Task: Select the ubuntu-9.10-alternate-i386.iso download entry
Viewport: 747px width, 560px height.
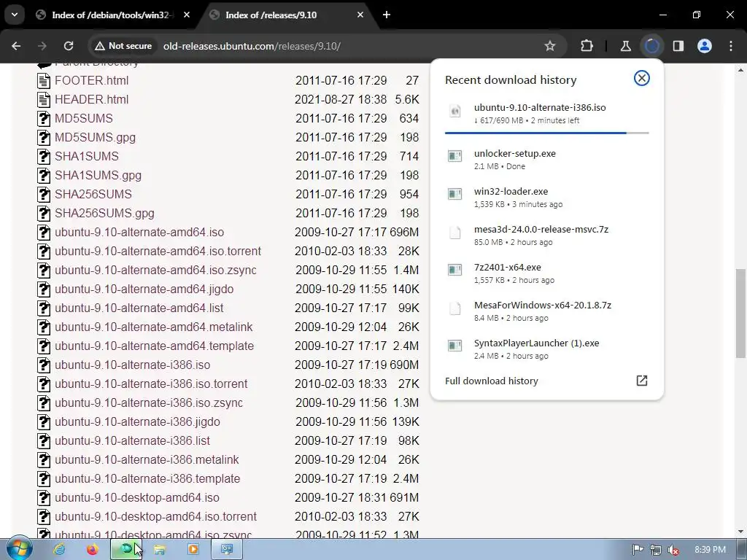Action: [x=546, y=113]
